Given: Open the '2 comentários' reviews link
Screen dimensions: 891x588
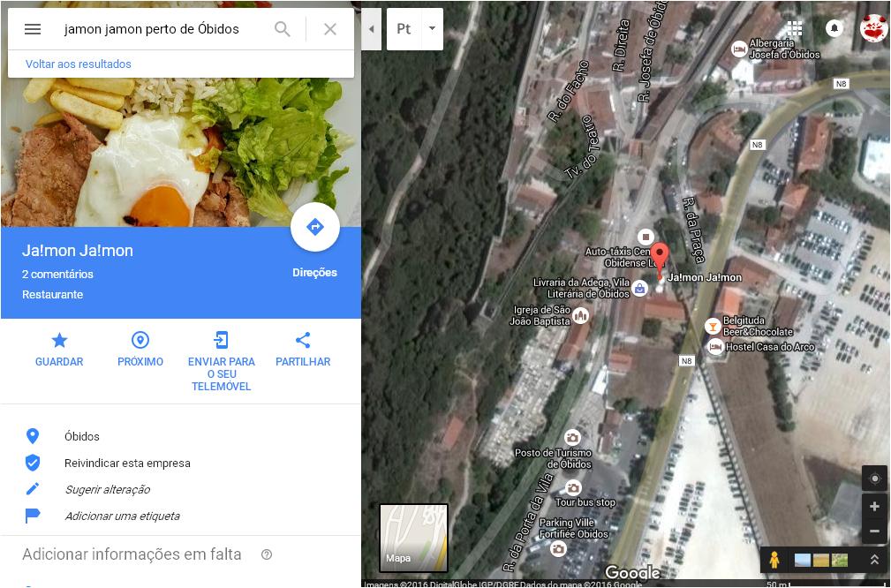Looking at the screenshot, I should coord(57,274).
